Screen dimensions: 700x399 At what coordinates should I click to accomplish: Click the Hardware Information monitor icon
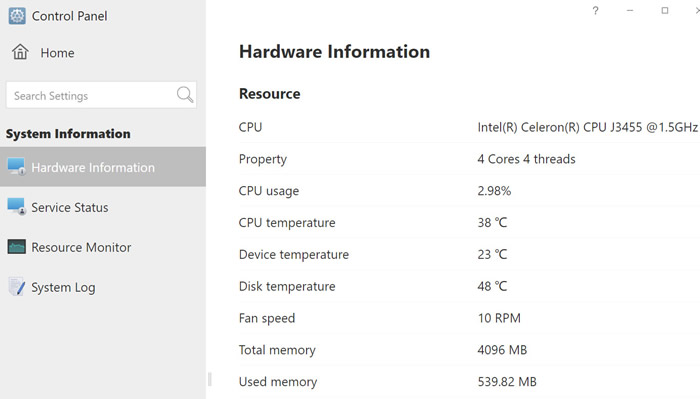coord(17,166)
